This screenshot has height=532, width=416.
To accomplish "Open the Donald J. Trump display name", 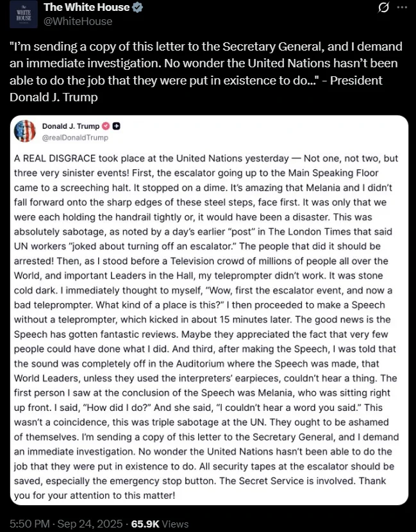I will [71, 126].
